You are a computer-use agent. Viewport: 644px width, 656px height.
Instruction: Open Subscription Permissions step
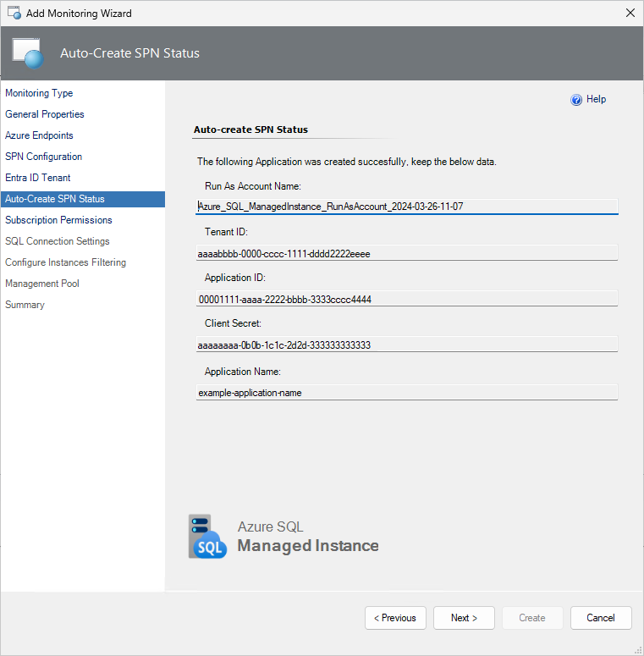58,220
